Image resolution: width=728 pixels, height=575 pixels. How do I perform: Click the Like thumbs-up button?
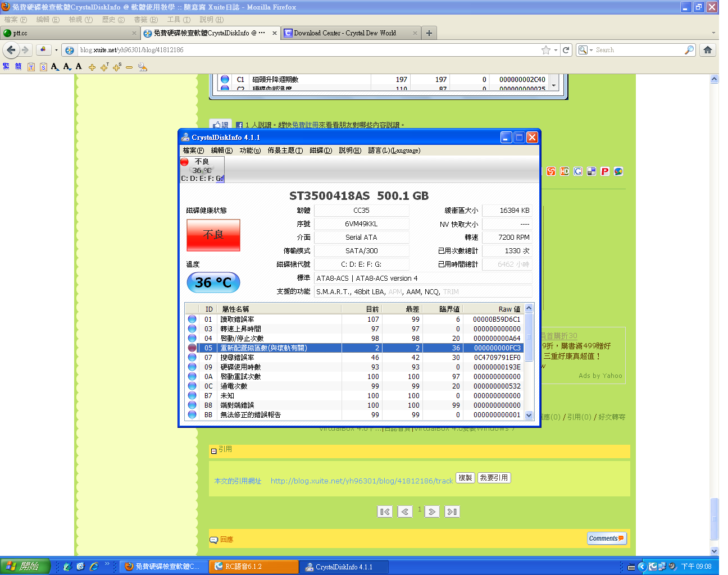point(220,125)
